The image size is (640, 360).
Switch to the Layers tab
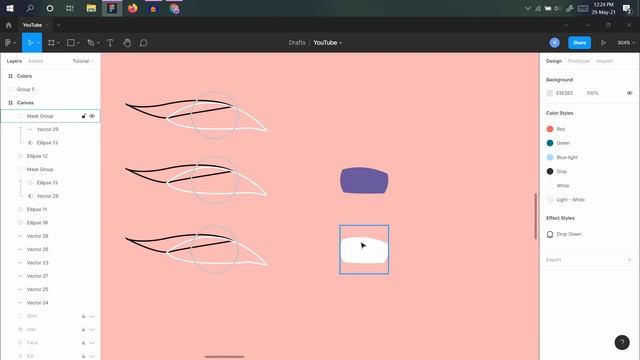[14, 61]
